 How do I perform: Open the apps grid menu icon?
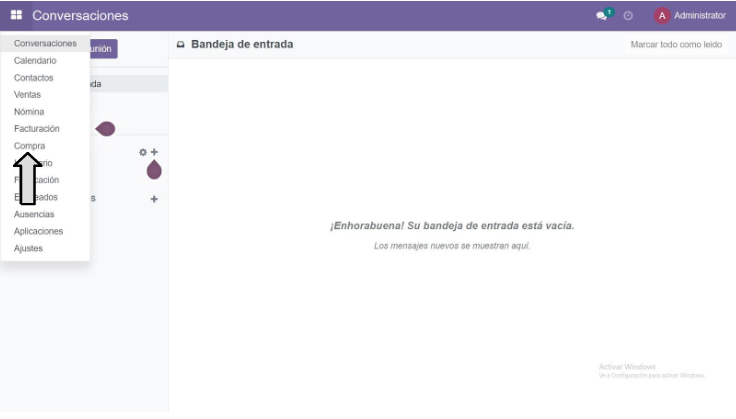click(x=16, y=15)
